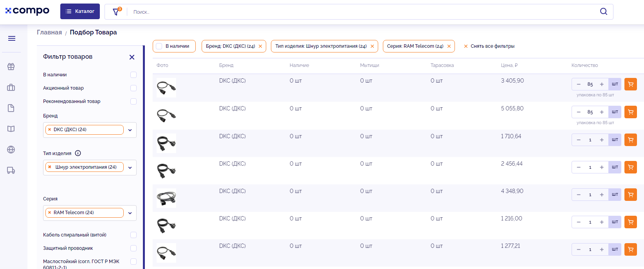Increase quantity for the 3 405,90 product
The width and height of the screenshot is (644, 269).
click(x=602, y=84)
